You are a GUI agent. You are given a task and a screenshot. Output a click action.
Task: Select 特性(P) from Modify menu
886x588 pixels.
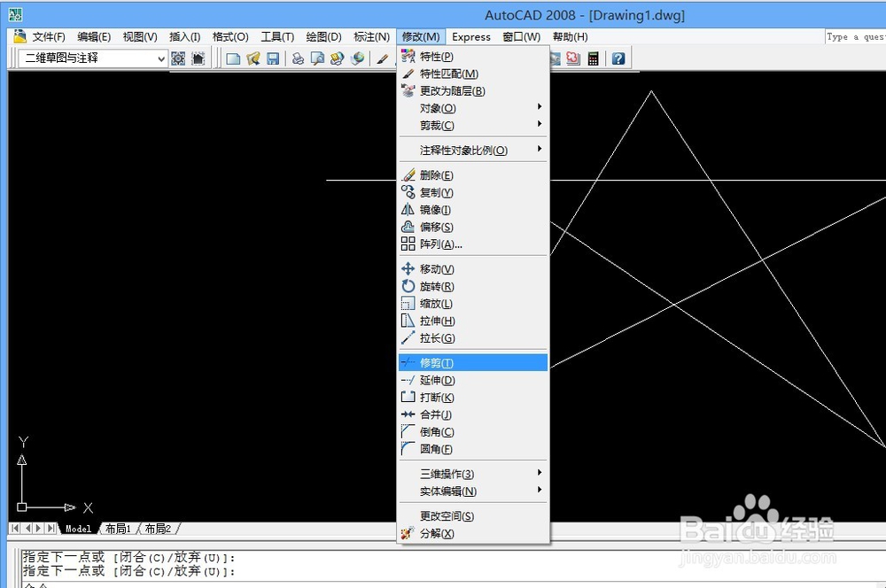(473, 57)
